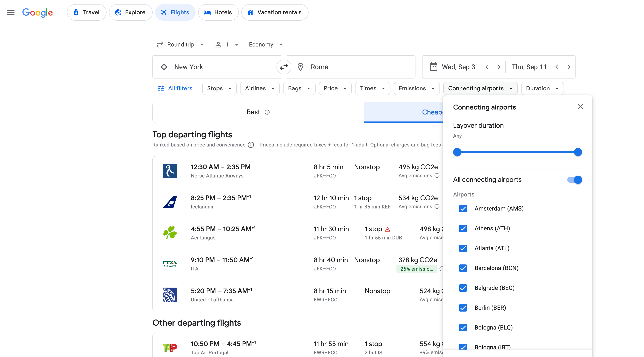Click the Norse Atlantic Airways logo
The image size is (644, 357).
point(170,171)
